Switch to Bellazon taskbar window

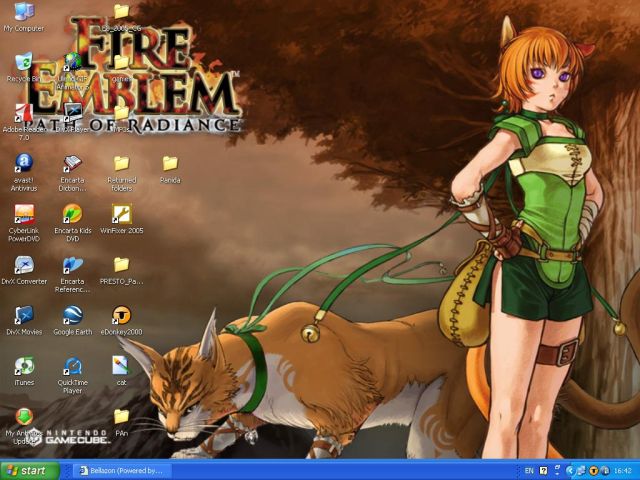click(122, 471)
